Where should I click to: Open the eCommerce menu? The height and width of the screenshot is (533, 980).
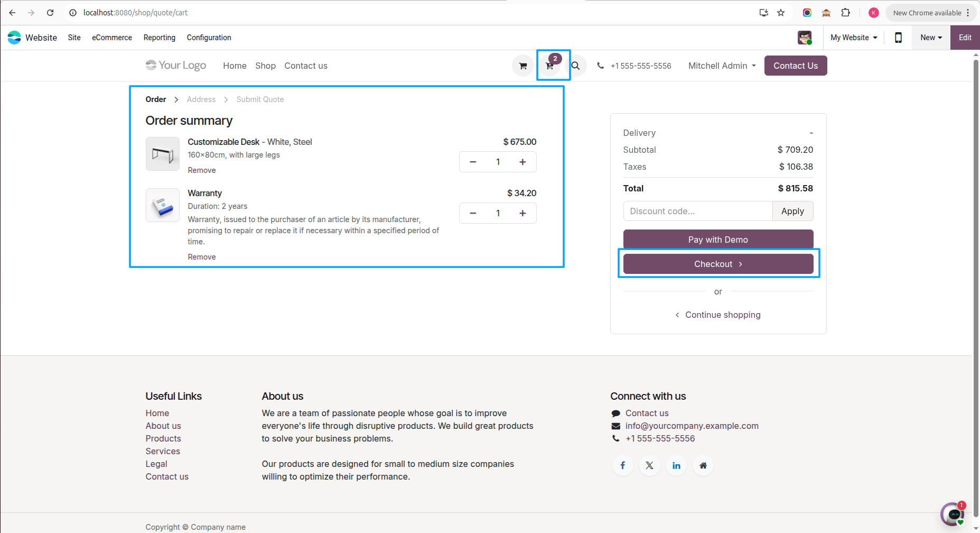tap(111, 38)
